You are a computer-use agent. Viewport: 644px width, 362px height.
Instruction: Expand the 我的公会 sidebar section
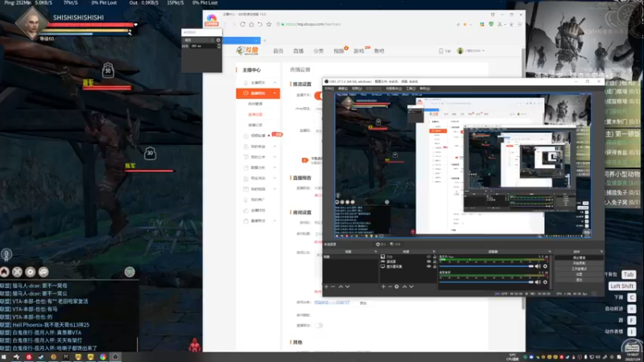pos(275,157)
